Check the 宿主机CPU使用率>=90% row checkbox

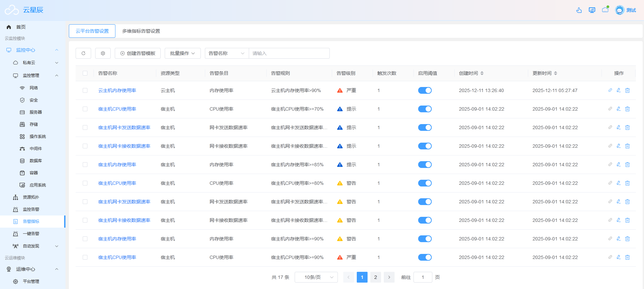pyautogui.click(x=85, y=257)
